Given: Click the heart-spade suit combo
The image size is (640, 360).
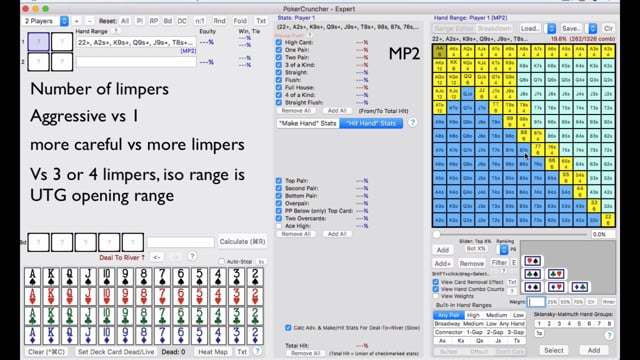Looking at the screenshot, I should [x=533, y=261].
